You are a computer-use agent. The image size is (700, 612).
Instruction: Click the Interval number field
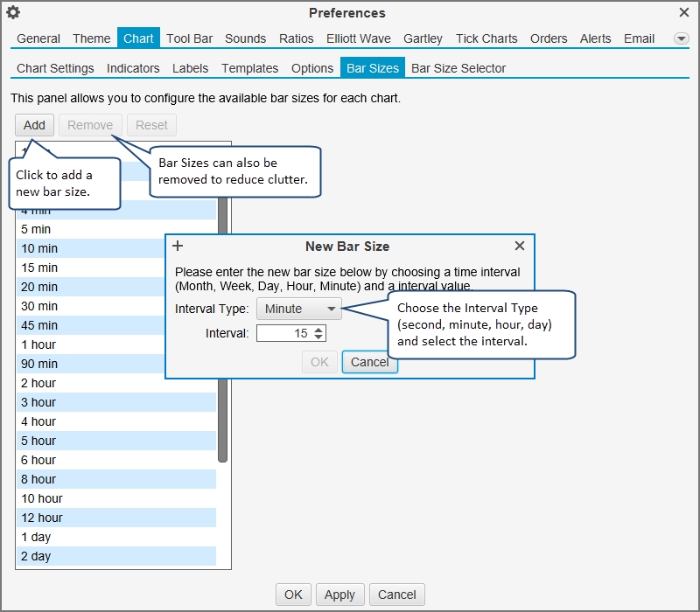click(x=285, y=333)
